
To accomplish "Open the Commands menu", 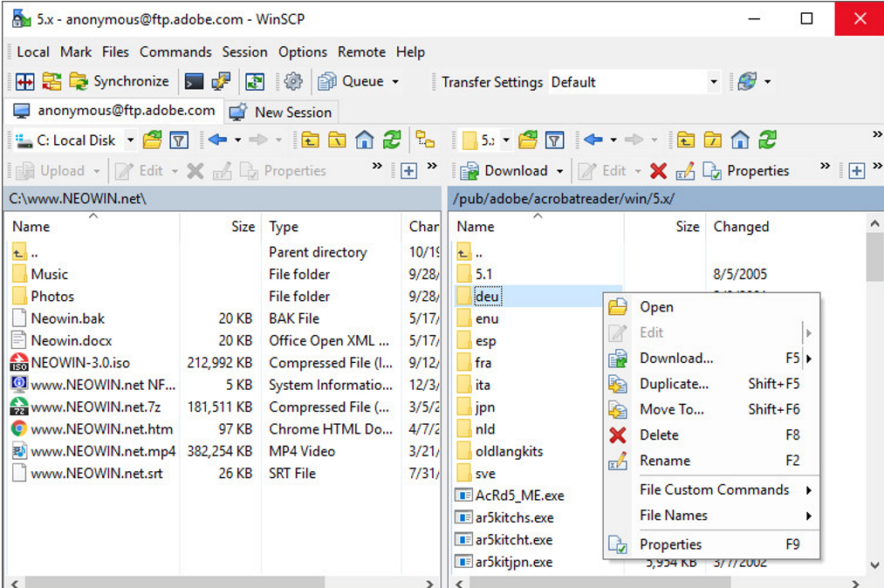I will (x=175, y=51).
